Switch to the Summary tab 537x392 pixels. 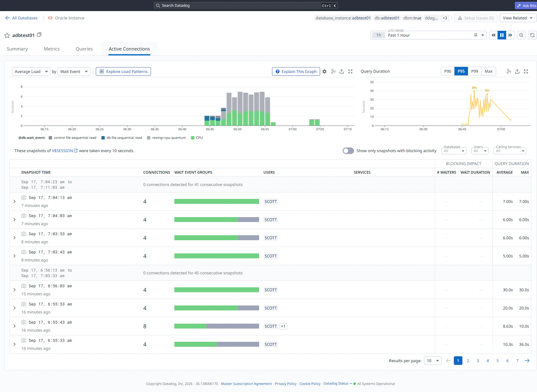(17, 49)
